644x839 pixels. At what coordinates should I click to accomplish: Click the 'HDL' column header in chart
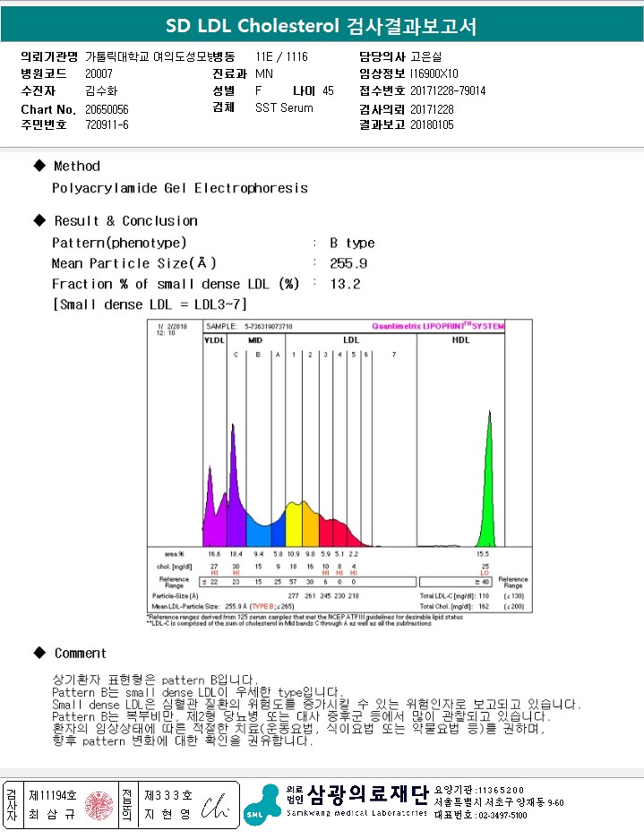click(460, 339)
